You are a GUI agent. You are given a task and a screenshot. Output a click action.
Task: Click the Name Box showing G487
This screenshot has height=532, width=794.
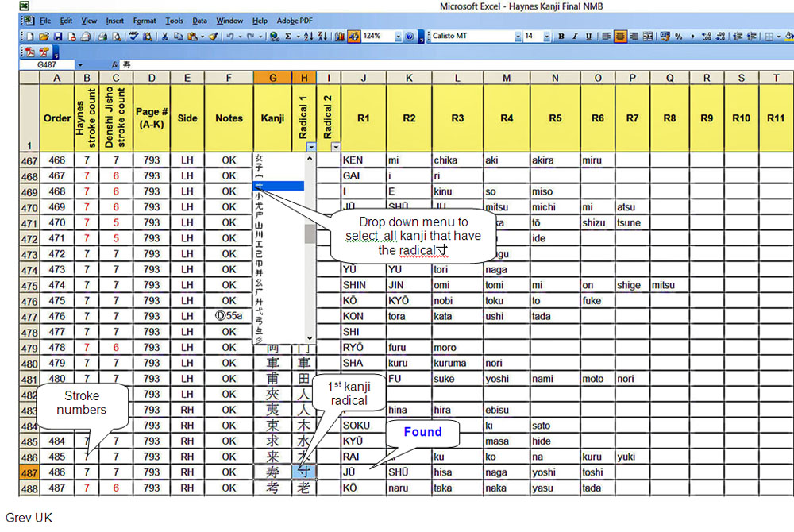tap(52, 65)
